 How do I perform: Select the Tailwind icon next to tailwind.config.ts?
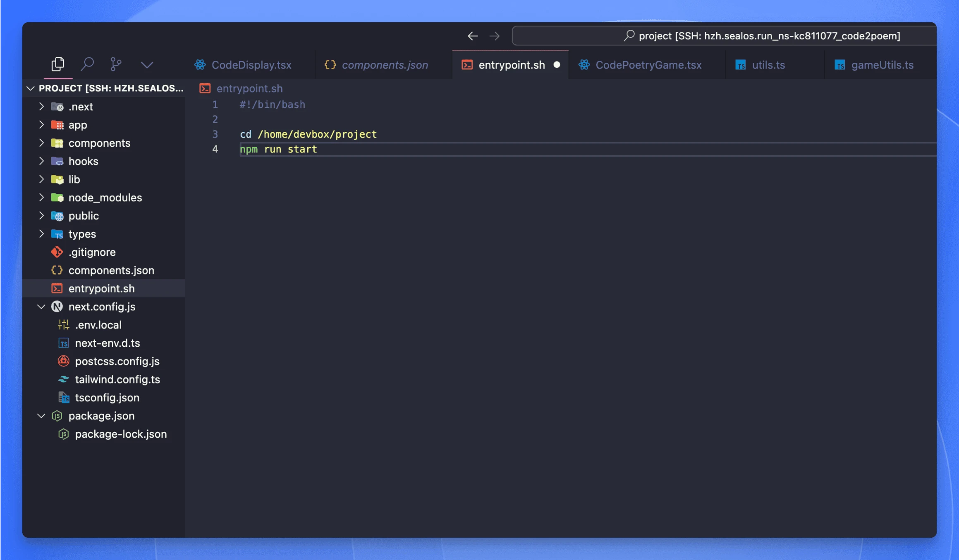coord(63,379)
